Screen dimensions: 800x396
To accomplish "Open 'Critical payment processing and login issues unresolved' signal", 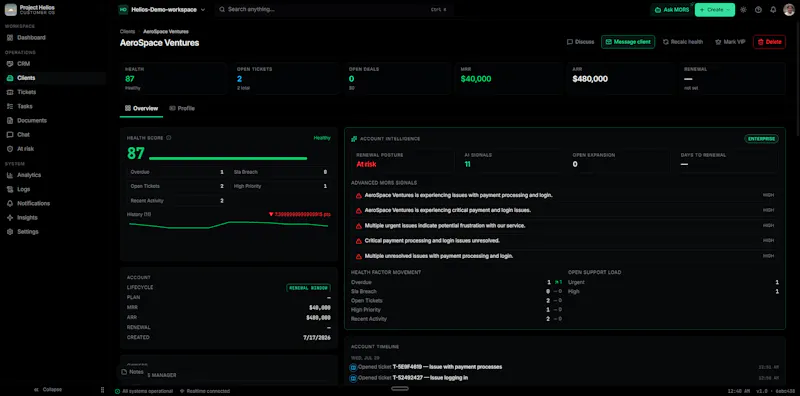I will tap(564, 241).
